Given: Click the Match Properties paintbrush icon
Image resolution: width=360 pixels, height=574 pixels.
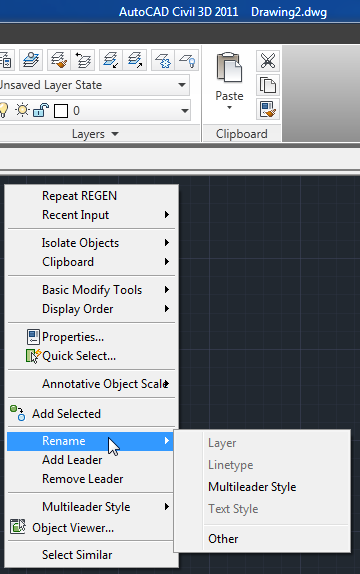Looking at the screenshot, I should coord(268,109).
